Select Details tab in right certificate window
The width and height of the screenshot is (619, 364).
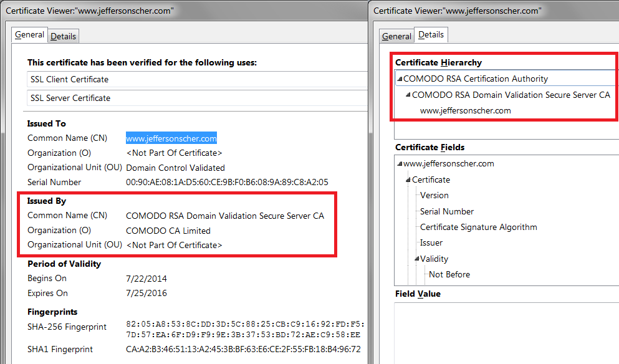click(431, 35)
